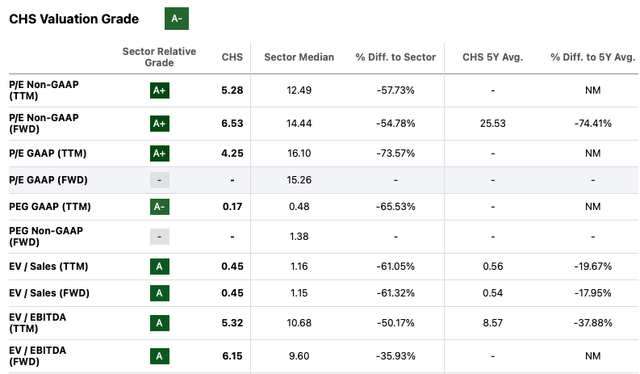This screenshot has width=640, height=374.
Task: Click A+ grade badge for P/E GAAP (TTM)
Action: [160, 154]
